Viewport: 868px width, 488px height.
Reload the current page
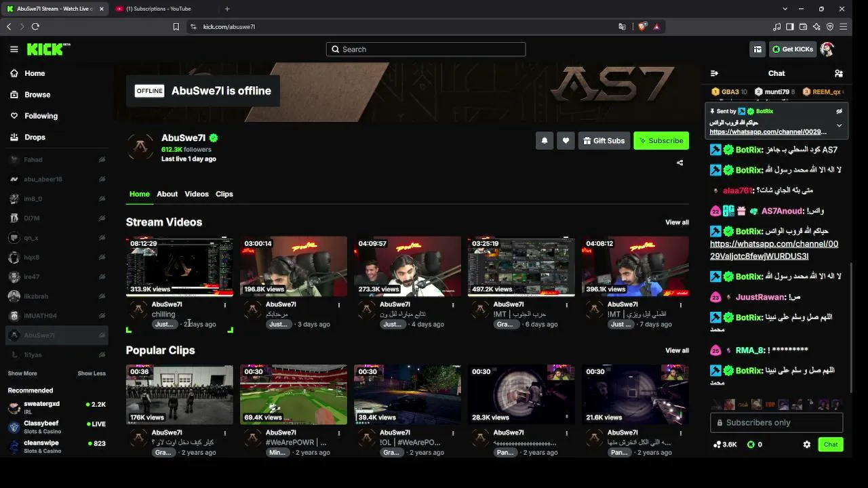pyautogui.click(x=35, y=26)
